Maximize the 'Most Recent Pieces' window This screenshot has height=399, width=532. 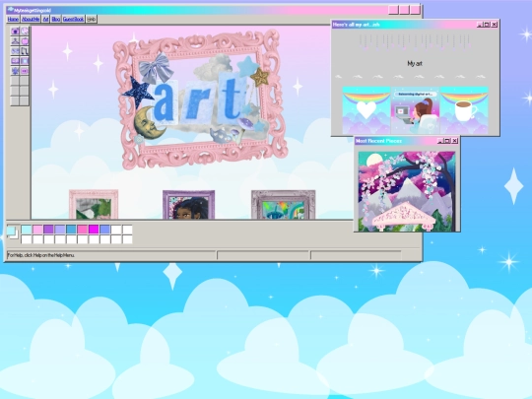[447, 141]
